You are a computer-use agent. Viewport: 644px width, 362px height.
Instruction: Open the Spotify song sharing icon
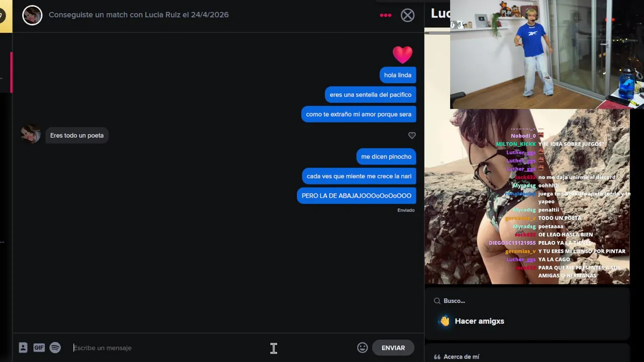click(55, 347)
